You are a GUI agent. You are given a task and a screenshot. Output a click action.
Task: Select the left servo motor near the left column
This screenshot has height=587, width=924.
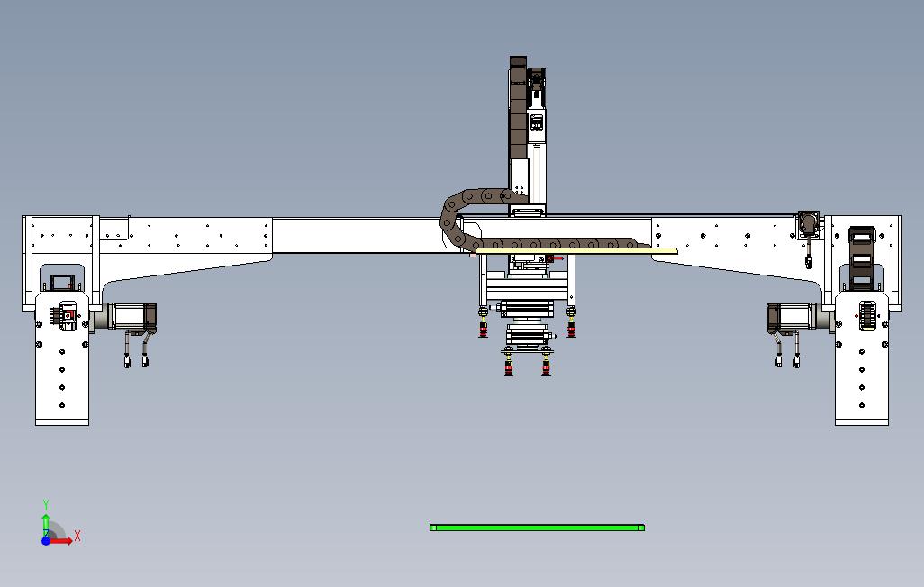pyautogui.click(x=131, y=316)
